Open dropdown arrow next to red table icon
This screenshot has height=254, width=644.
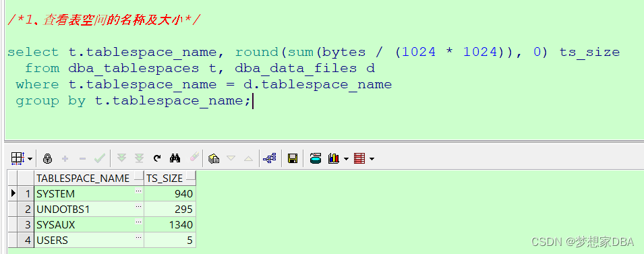pyautogui.click(x=372, y=159)
